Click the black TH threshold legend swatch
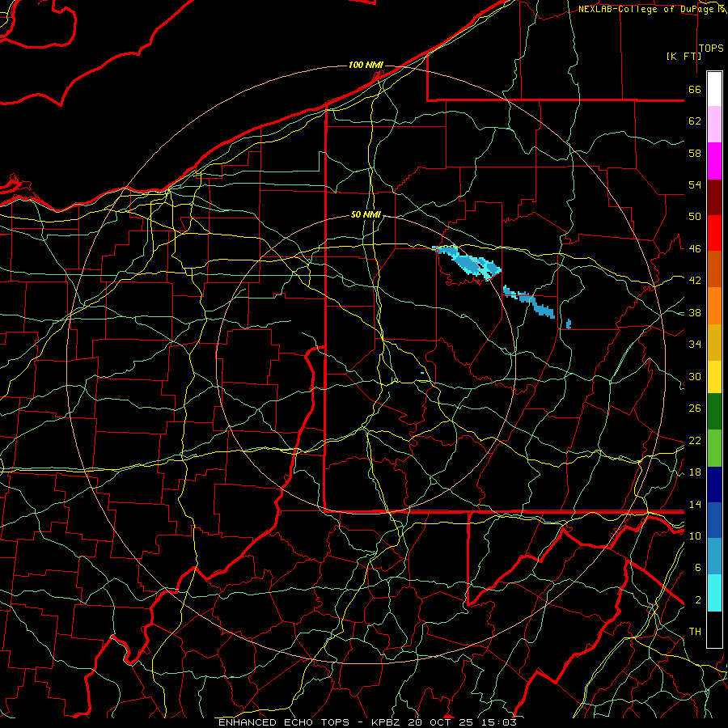 click(x=714, y=629)
